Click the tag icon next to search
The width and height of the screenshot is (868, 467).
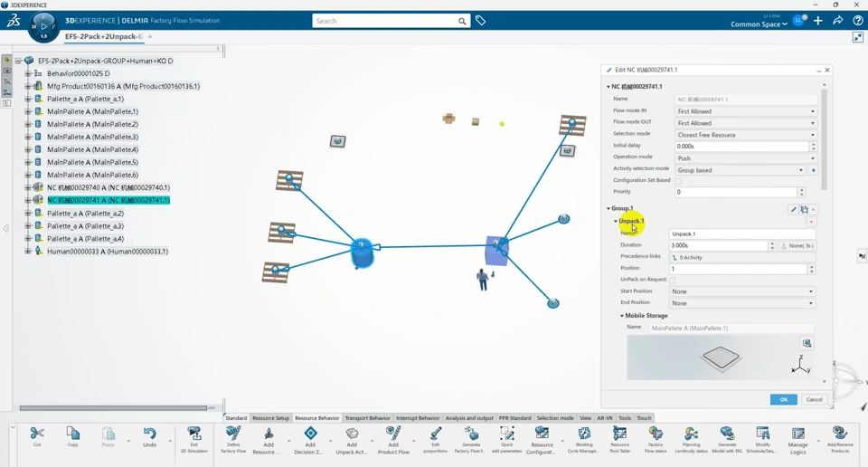pyautogui.click(x=480, y=21)
